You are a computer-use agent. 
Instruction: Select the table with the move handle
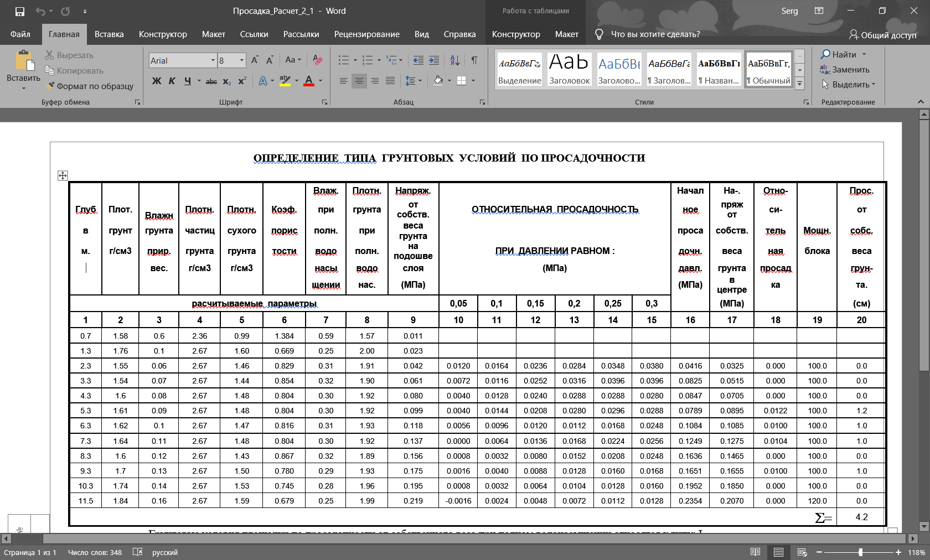63,175
